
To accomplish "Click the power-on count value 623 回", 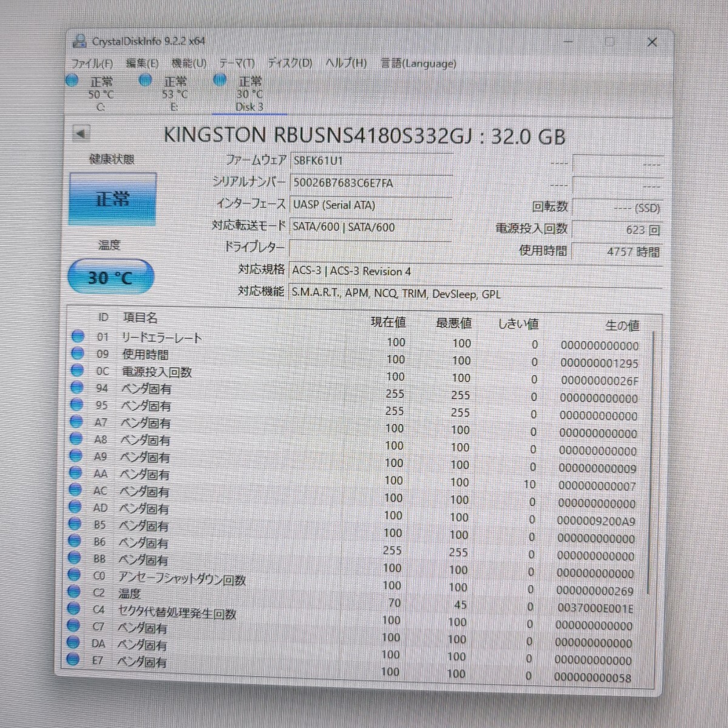I will tap(616, 230).
